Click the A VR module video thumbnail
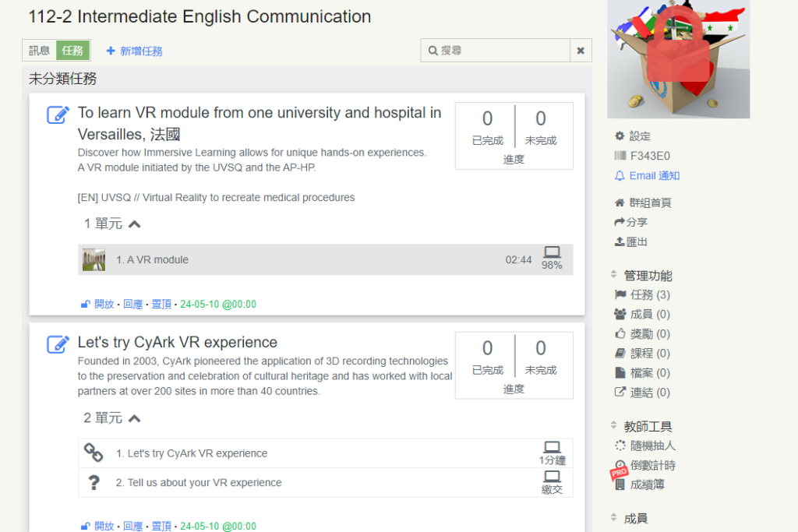 [94, 260]
